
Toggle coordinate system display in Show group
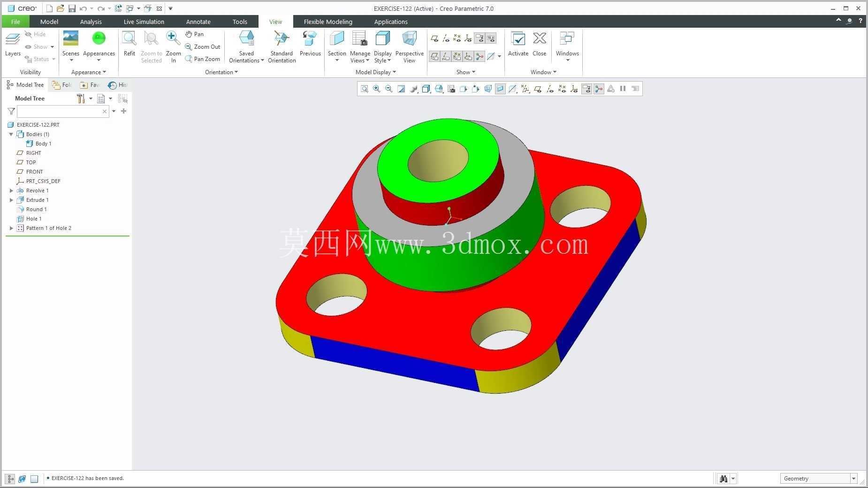[468, 38]
